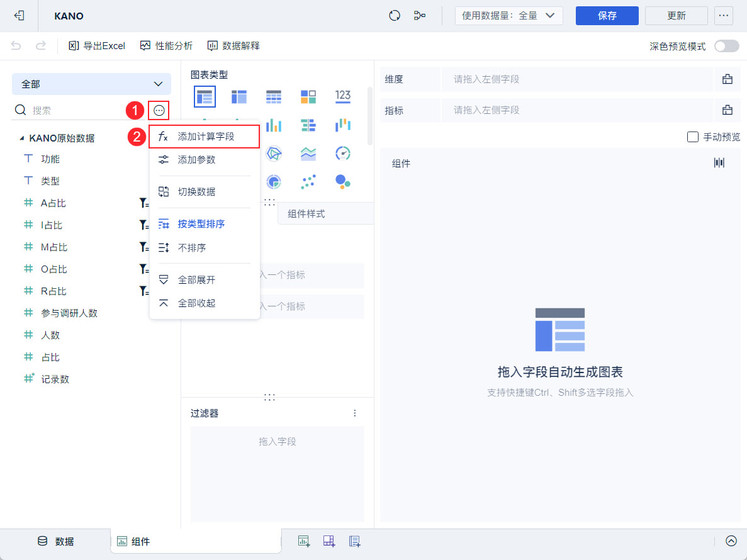This screenshot has height=560, width=747.
Task: Select the I占比 field
Action: 52,225
